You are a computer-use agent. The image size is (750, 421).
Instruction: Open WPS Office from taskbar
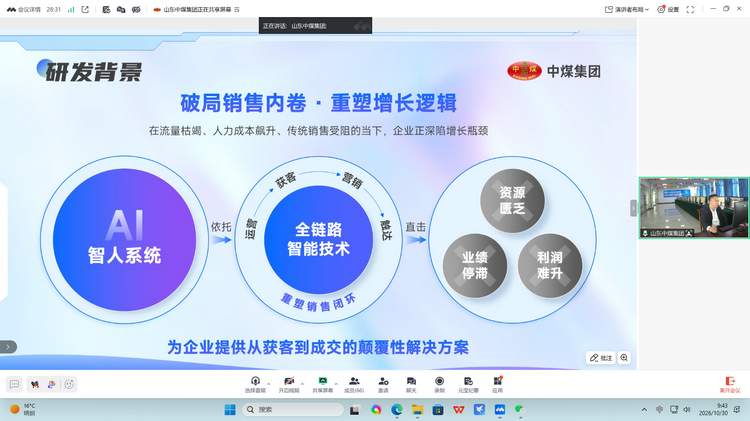click(x=459, y=410)
